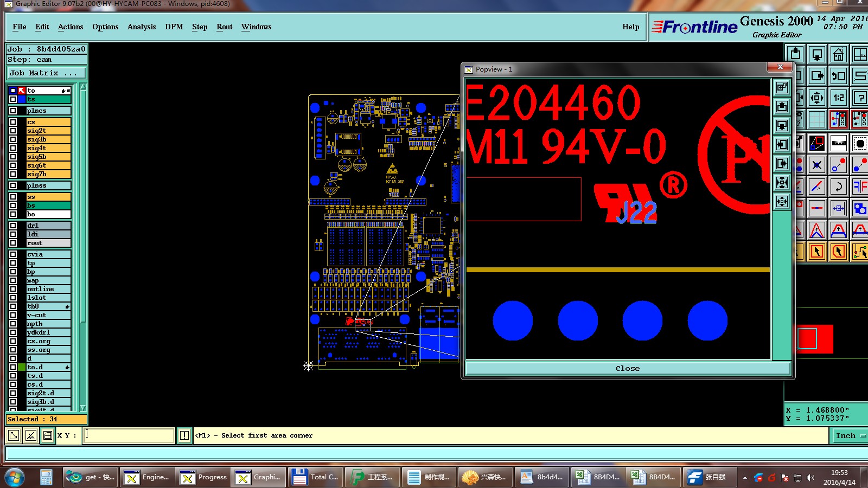Toggle the checkbox for layer sig5b

click(13, 157)
